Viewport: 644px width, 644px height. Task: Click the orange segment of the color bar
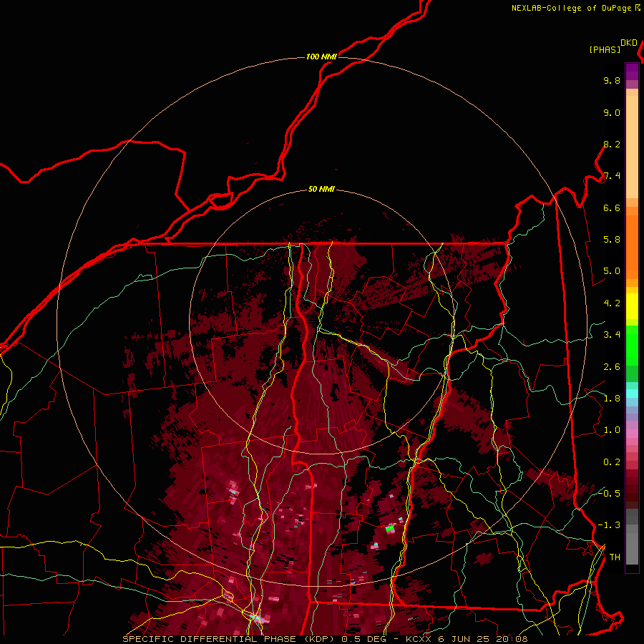632,246
